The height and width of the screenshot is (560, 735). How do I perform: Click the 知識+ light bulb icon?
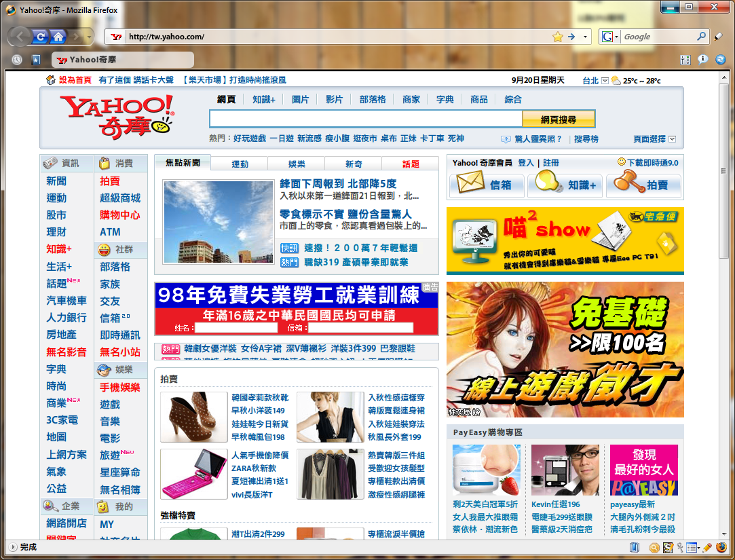[x=548, y=181]
